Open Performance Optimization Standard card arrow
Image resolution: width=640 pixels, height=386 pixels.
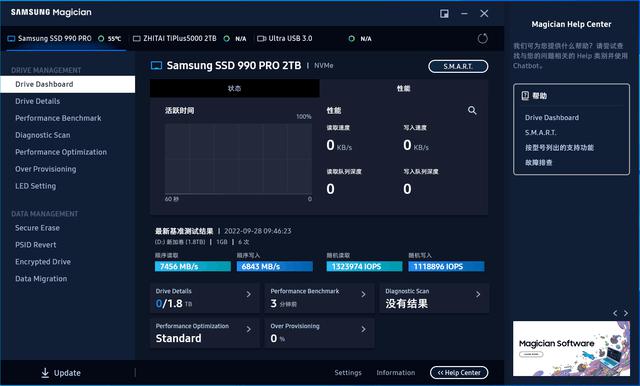coord(249,329)
